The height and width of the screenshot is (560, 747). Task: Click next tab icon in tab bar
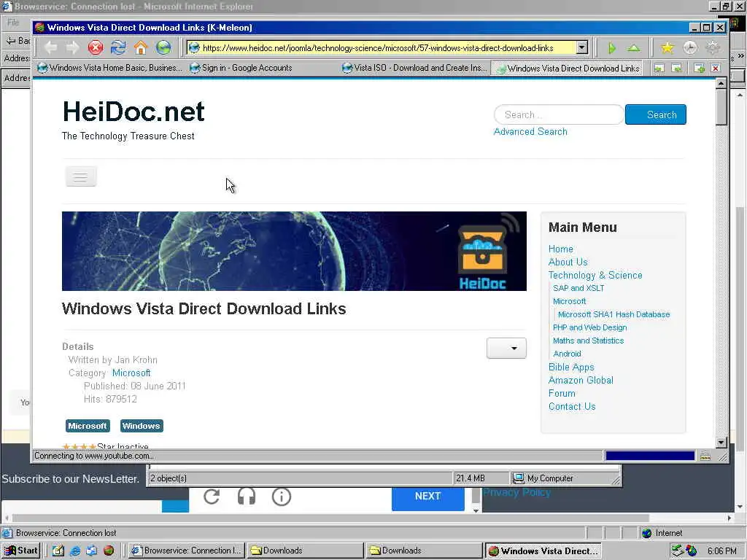click(x=676, y=69)
